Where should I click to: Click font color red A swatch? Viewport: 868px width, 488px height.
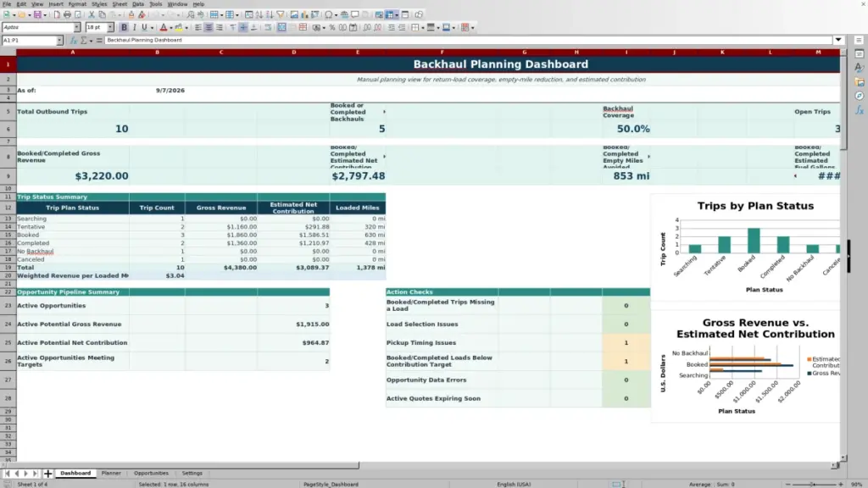tap(164, 27)
